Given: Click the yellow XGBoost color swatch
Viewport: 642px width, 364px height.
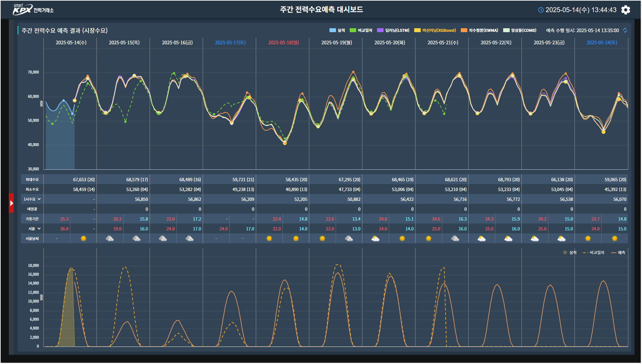Looking at the screenshot, I should coord(417,30).
